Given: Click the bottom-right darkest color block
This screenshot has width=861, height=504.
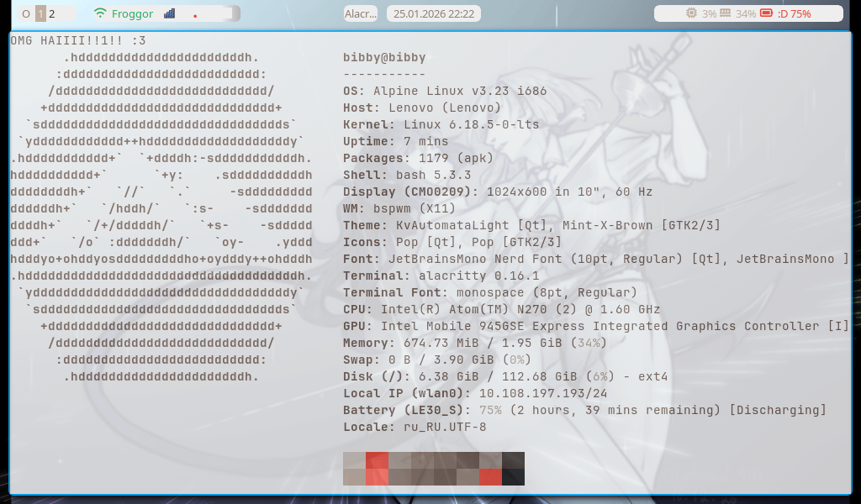Looking at the screenshot, I should point(513,477).
